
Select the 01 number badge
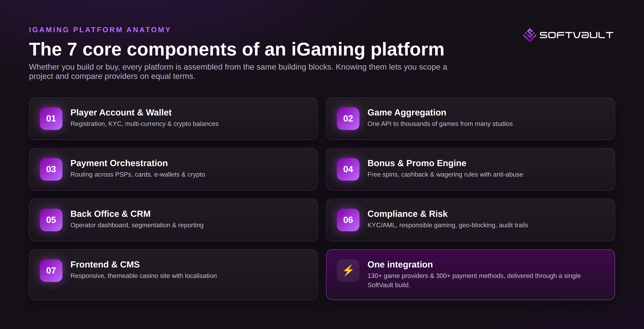coord(51,118)
